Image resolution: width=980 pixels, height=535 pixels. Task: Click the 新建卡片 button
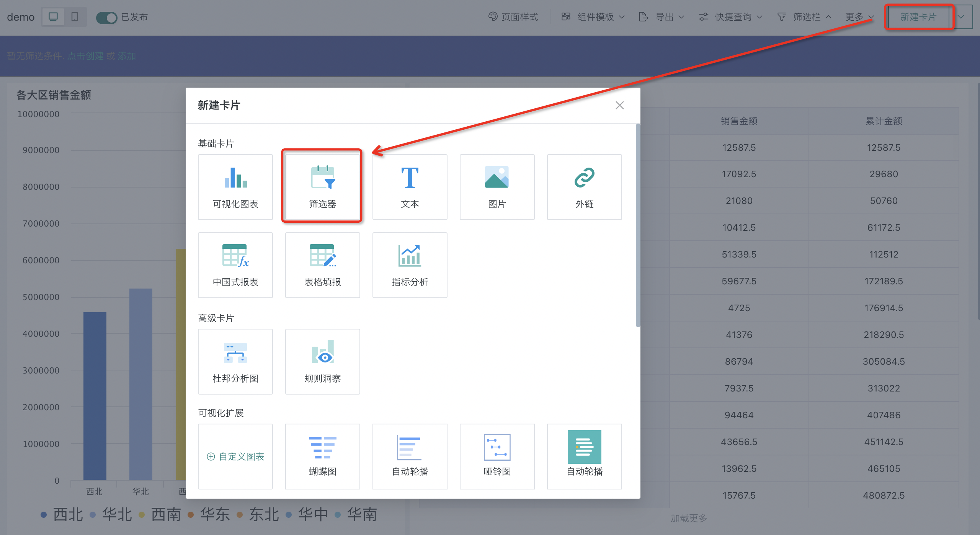click(x=918, y=17)
